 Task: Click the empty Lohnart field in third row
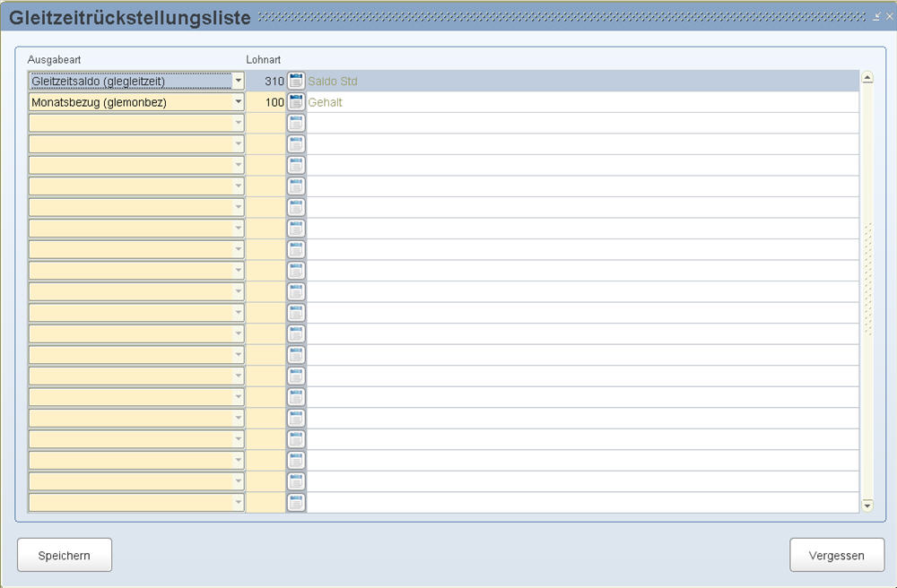[266, 124]
